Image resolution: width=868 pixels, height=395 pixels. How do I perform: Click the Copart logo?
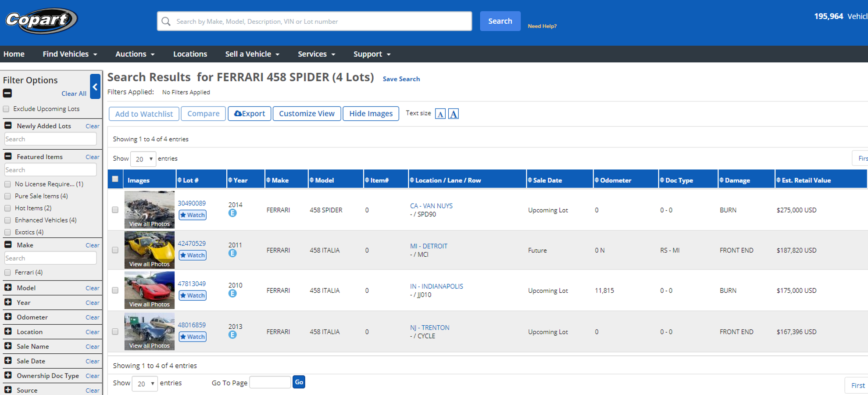tap(41, 21)
